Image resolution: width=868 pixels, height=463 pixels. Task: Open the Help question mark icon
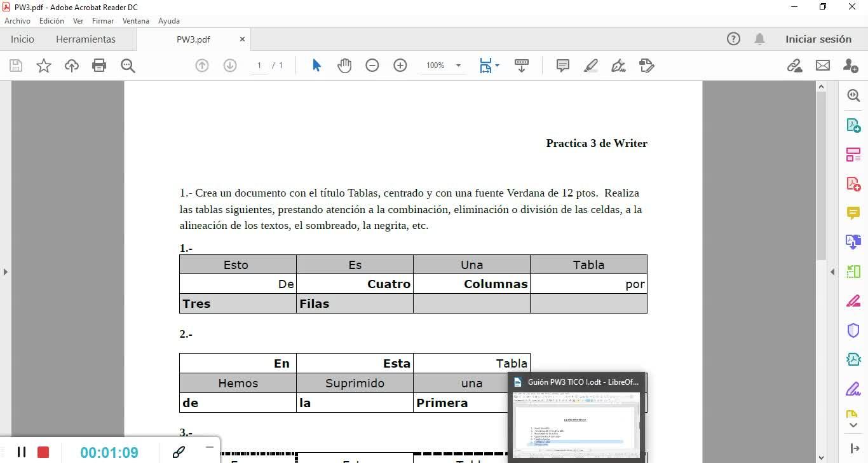point(733,39)
